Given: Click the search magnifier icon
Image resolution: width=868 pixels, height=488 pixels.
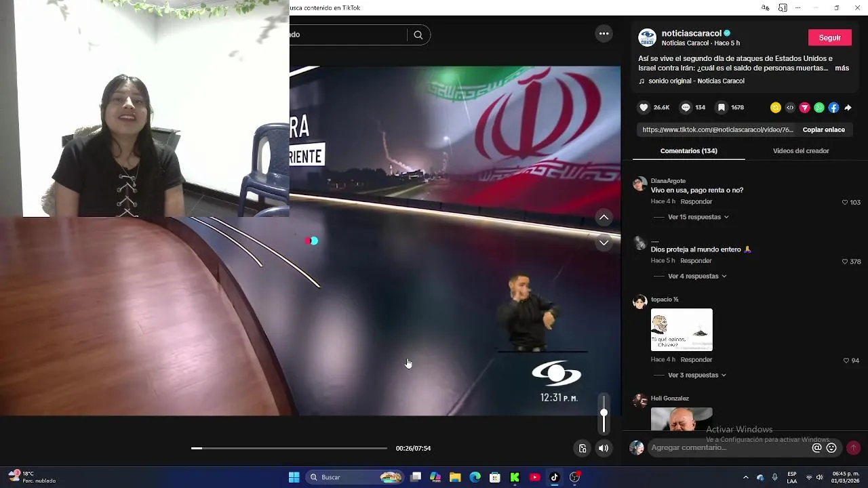Looking at the screenshot, I should pos(418,35).
